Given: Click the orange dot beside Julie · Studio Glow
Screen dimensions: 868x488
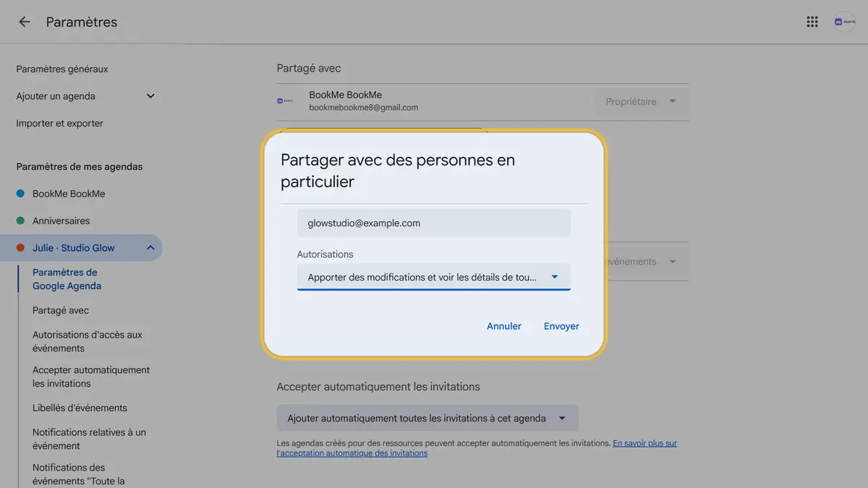Looking at the screenshot, I should pos(20,248).
